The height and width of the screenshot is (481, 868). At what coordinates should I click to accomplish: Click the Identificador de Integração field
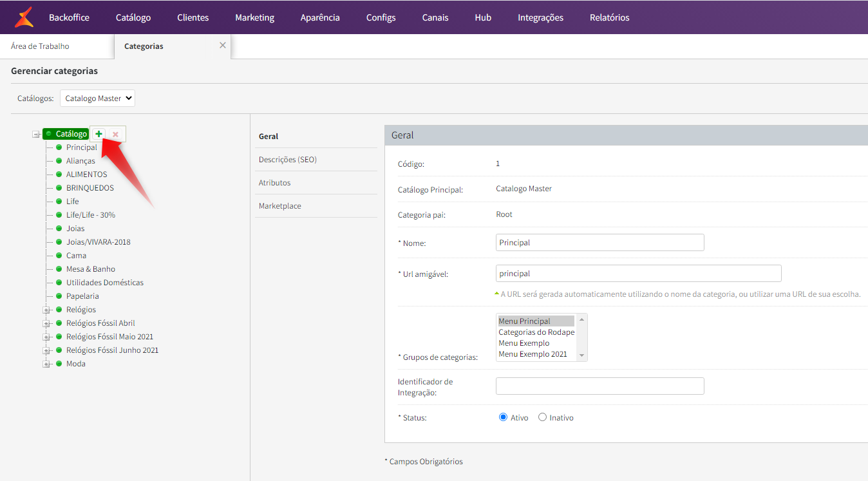pos(600,386)
